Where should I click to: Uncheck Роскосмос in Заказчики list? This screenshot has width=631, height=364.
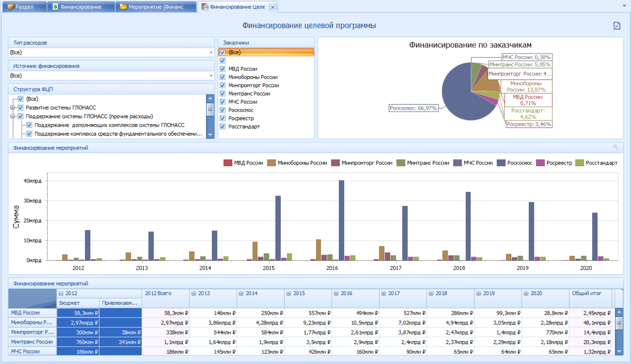[x=222, y=110]
